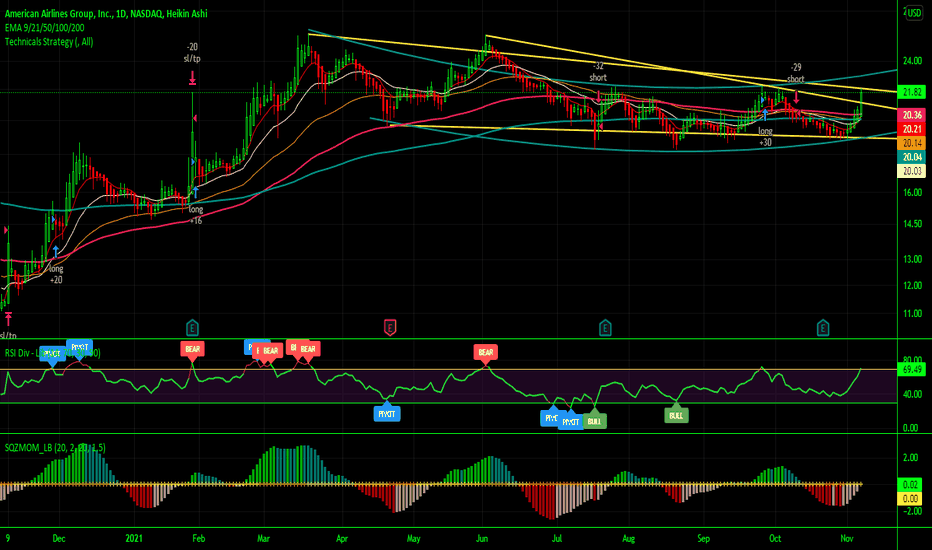Viewport: 932px width, 550px height.
Task: Click the white 20.03 EMA price label
Action: [x=912, y=171]
